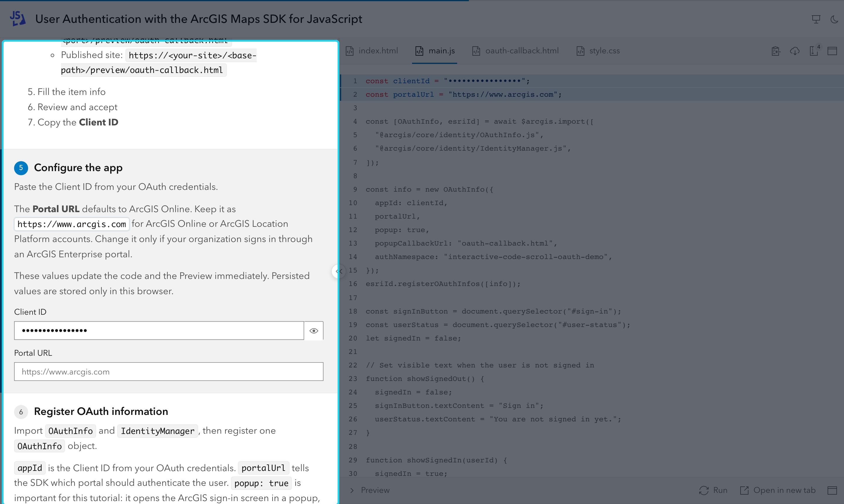Click line 13 popupCallbackUrl code

[x=466, y=243]
